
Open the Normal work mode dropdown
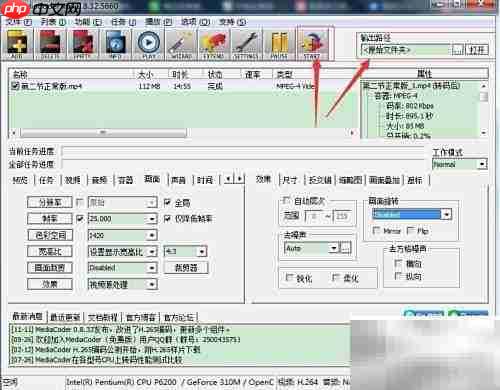[x=482, y=164]
